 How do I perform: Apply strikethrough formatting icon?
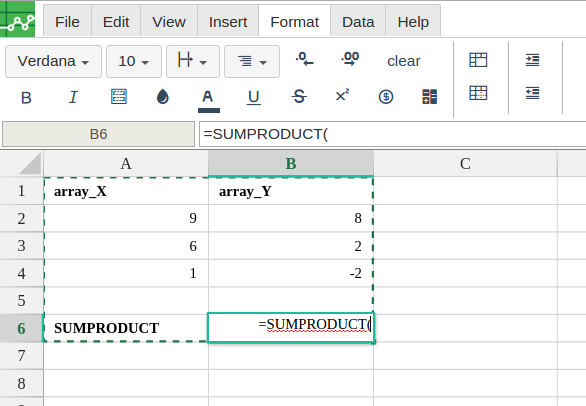(x=299, y=97)
